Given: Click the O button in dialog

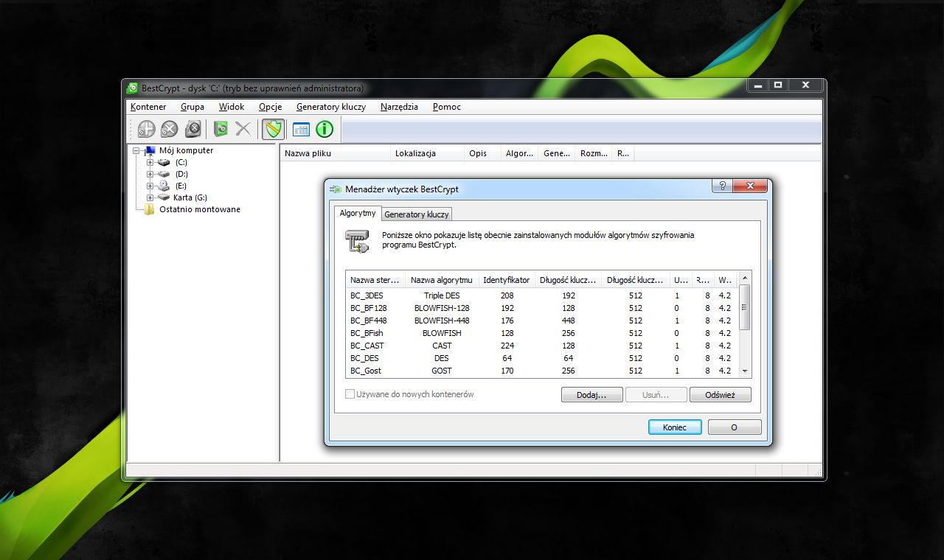Looking at the screenshot, I should (x=735, y=427).
